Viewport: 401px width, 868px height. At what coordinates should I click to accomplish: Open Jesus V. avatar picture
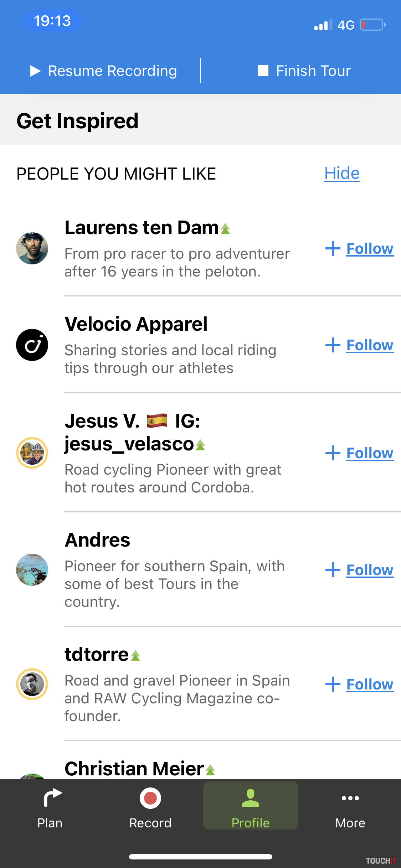tap(32, 453)
